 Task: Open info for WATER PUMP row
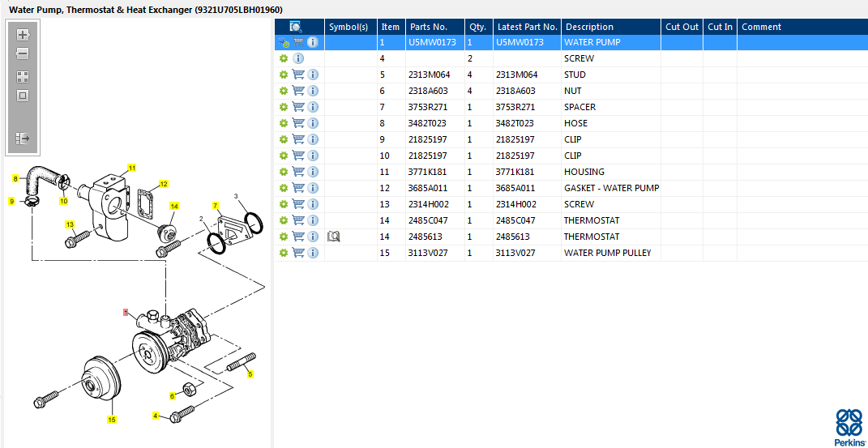pos(313,42)
